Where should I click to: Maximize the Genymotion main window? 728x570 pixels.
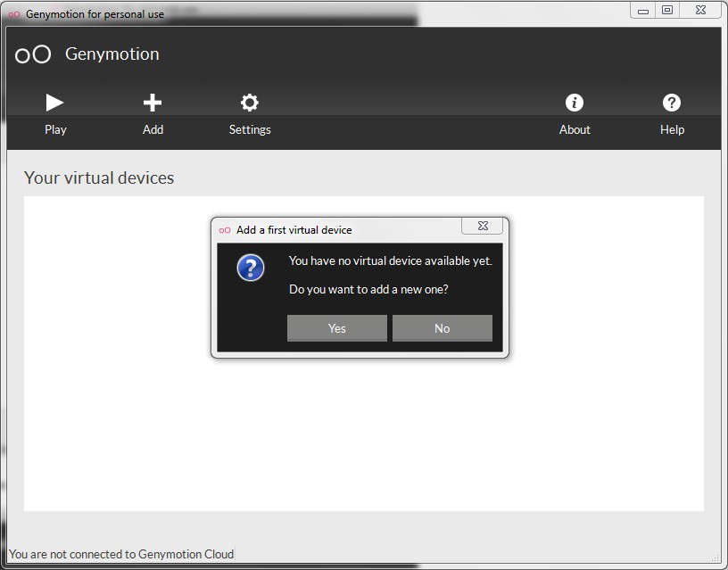pyautogui.click(x=667, y=10)
